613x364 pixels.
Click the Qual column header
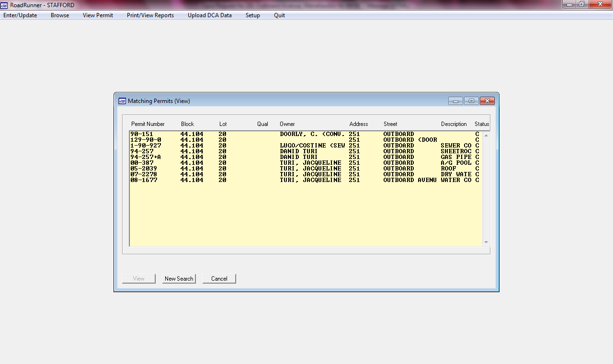tap(262, 124)
